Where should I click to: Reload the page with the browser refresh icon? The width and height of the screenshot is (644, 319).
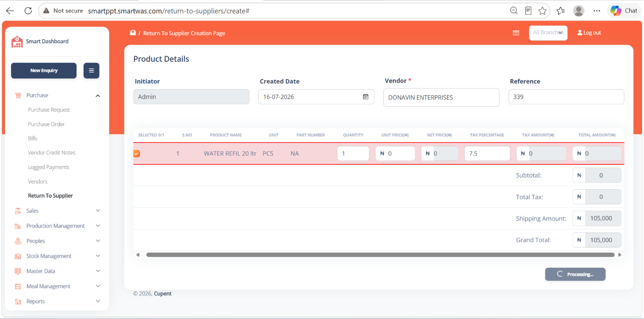tap(28, 11)
